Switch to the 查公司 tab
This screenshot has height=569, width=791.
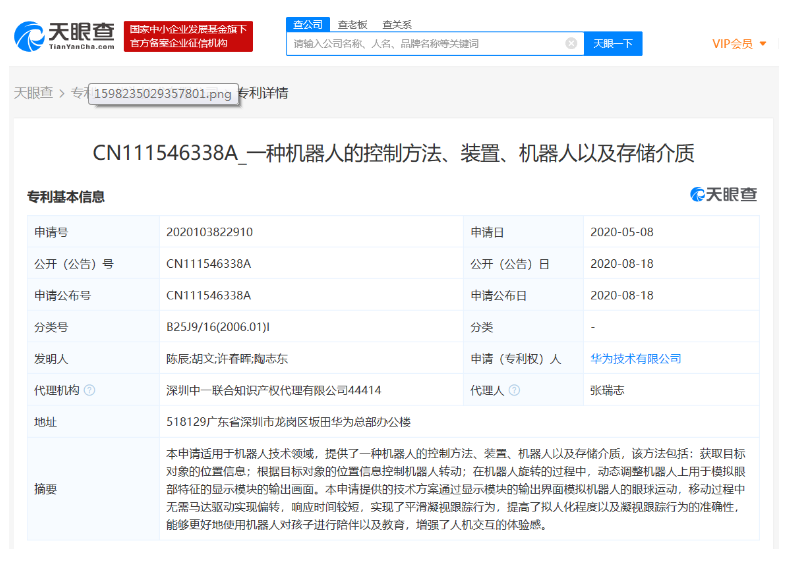[308, 24]
